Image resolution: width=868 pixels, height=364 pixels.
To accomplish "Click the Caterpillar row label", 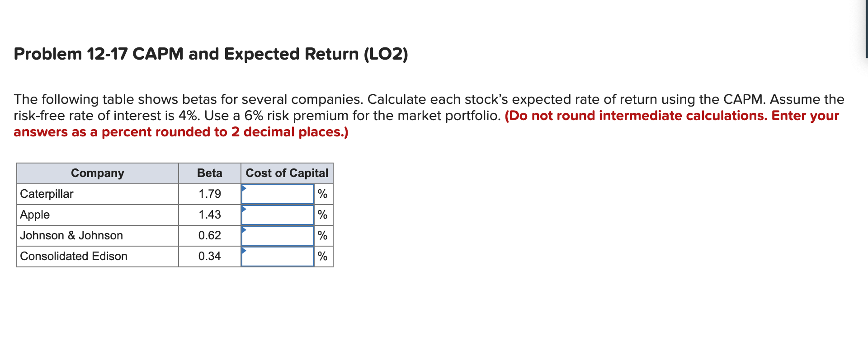I will [x=47, y=194].
